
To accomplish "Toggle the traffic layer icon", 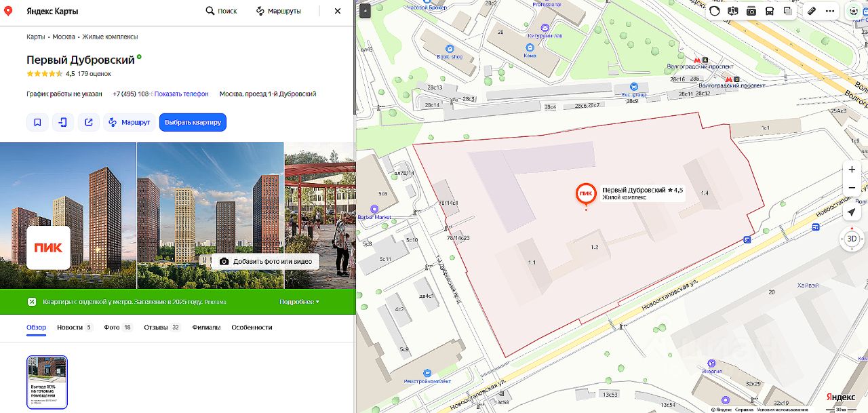I will pos(715,11).
